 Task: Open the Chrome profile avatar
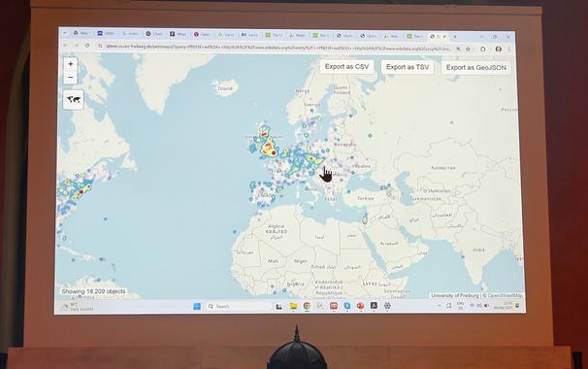coord(499,50)
